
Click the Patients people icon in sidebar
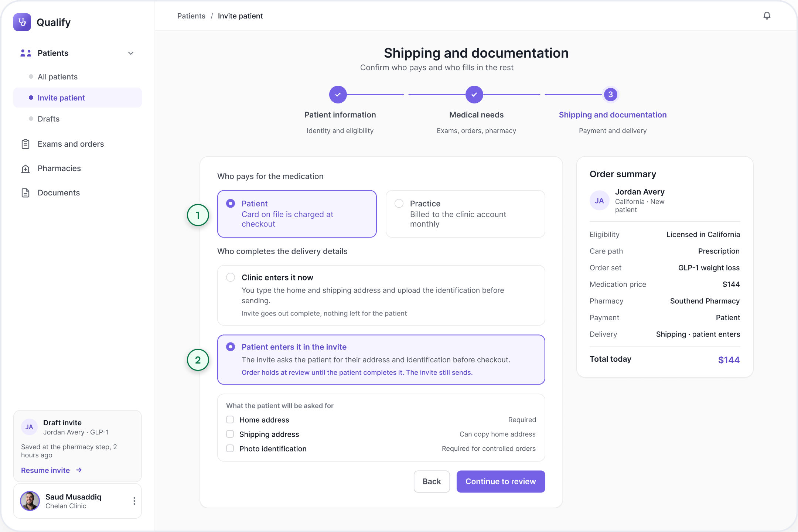click(25, 53)
